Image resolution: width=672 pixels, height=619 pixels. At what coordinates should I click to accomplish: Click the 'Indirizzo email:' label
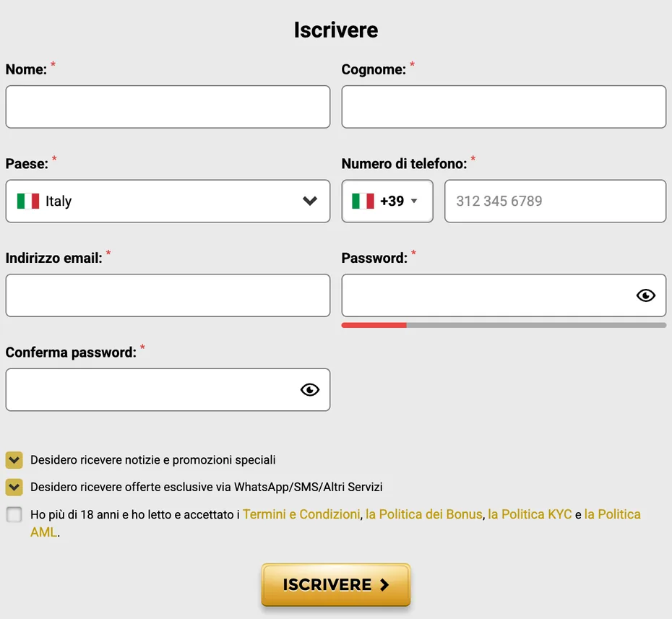[x=54, y=259]
